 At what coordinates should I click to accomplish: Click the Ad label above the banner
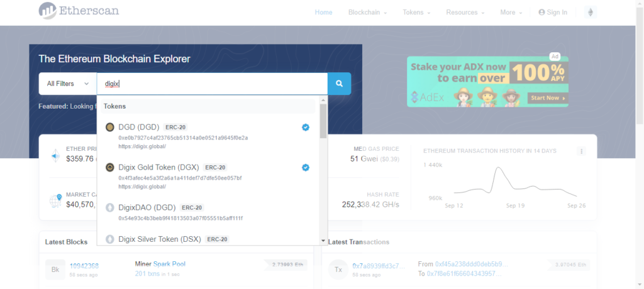555,57
